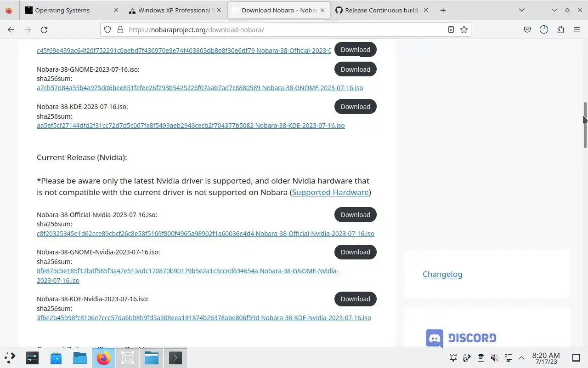Image resolution: width=588 pixels, height=368 pixels.
Task: Open sha256sum link starting with c8f20325
Action: coord(205,234)
